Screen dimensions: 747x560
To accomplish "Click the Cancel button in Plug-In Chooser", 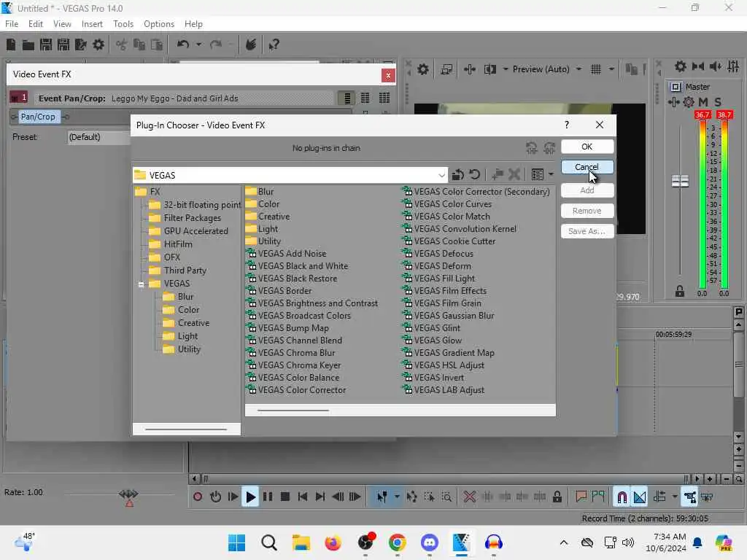I will 587,167.
